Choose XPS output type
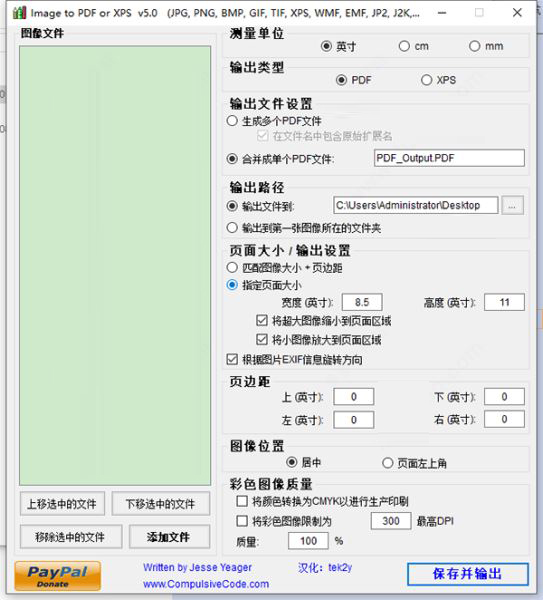This screenshot has width=543, height=600. 426,80
